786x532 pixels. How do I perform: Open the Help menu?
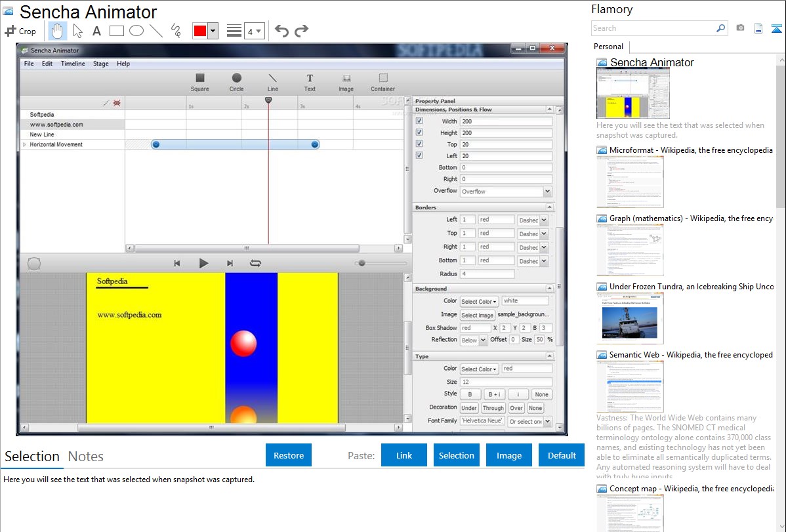(x=123, y=64)
